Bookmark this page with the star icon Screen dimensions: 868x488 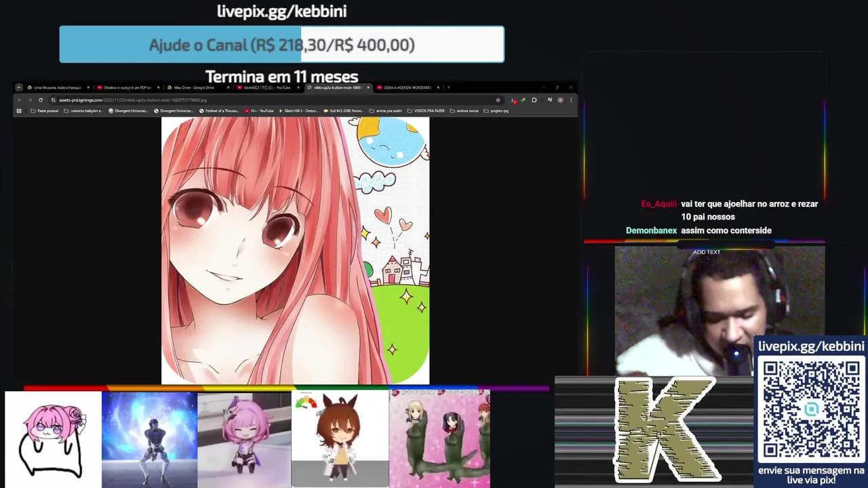coord(498,100)
